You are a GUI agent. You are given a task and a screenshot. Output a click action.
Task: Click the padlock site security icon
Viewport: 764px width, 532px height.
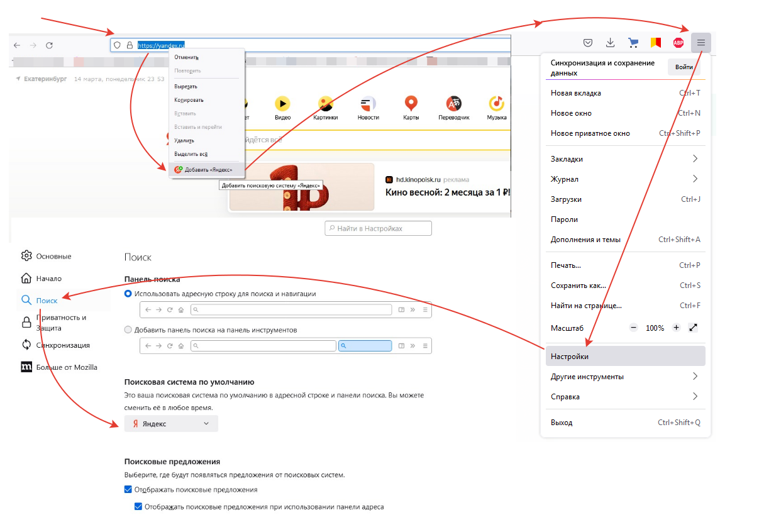(130, 45)
